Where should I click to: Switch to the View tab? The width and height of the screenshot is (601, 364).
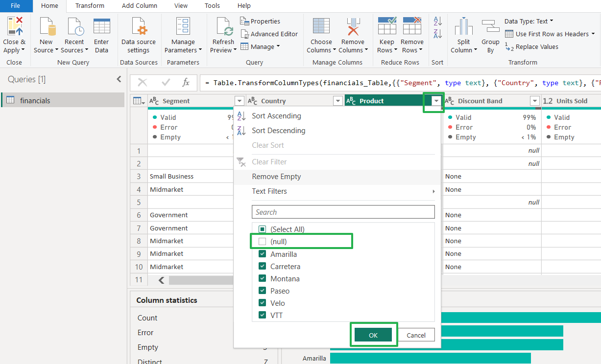(x=181, y=6)
